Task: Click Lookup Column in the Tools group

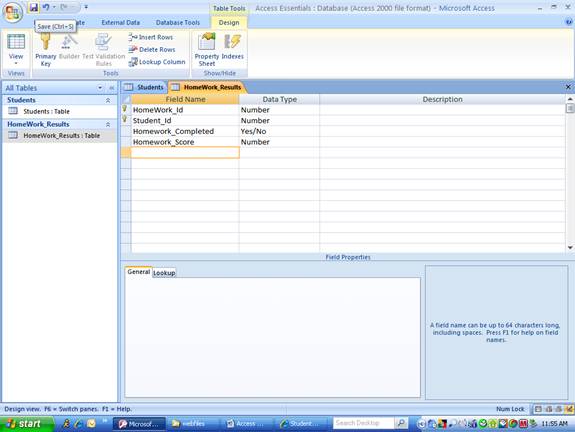Action: coord(157,62)
